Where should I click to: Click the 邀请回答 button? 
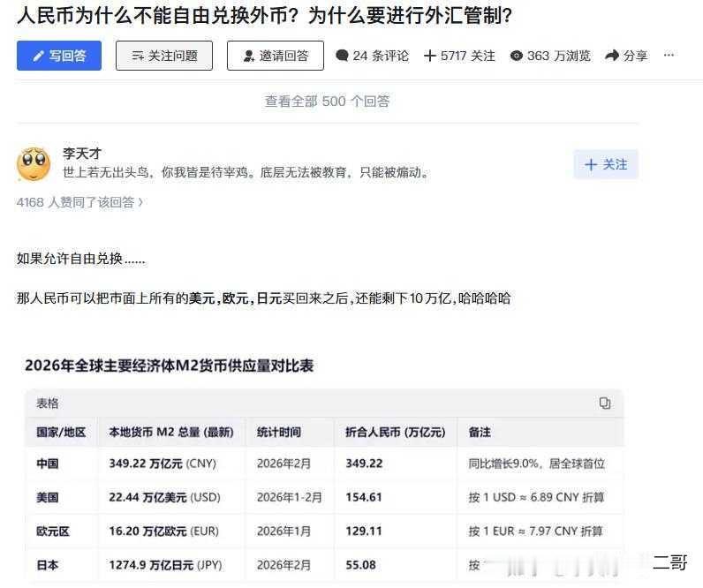tap(276, 56)
